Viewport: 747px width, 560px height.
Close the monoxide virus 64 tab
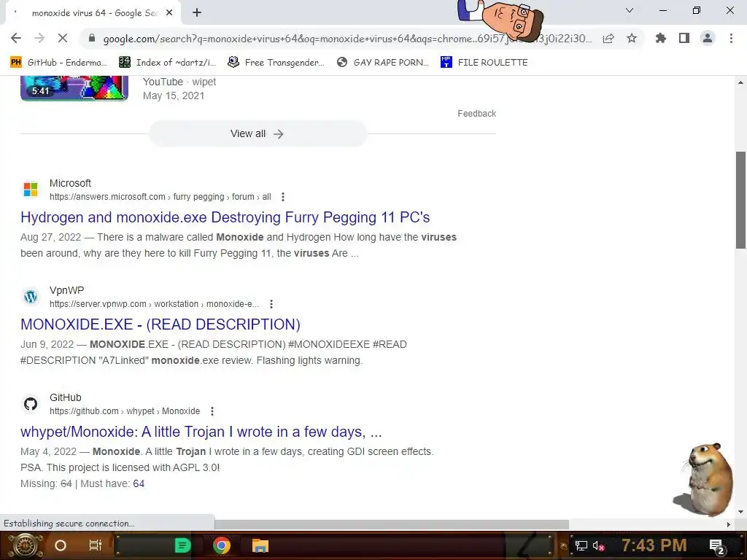(169, 13)
